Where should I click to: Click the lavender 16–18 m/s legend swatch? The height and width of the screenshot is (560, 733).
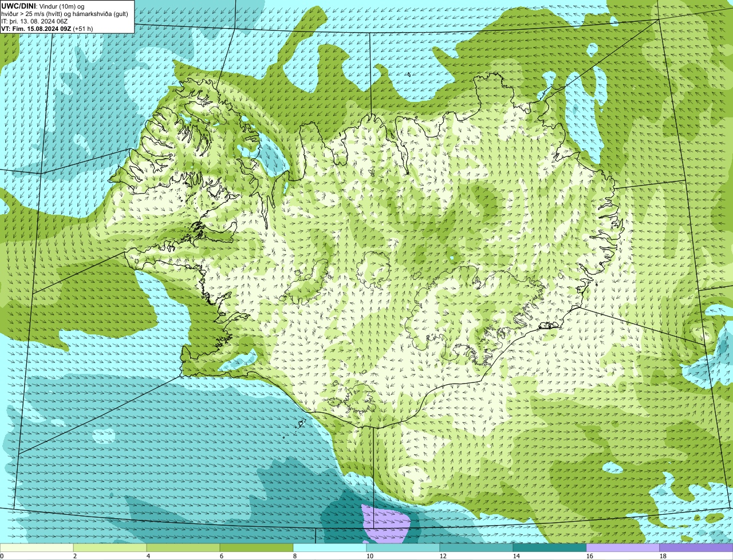623,548
